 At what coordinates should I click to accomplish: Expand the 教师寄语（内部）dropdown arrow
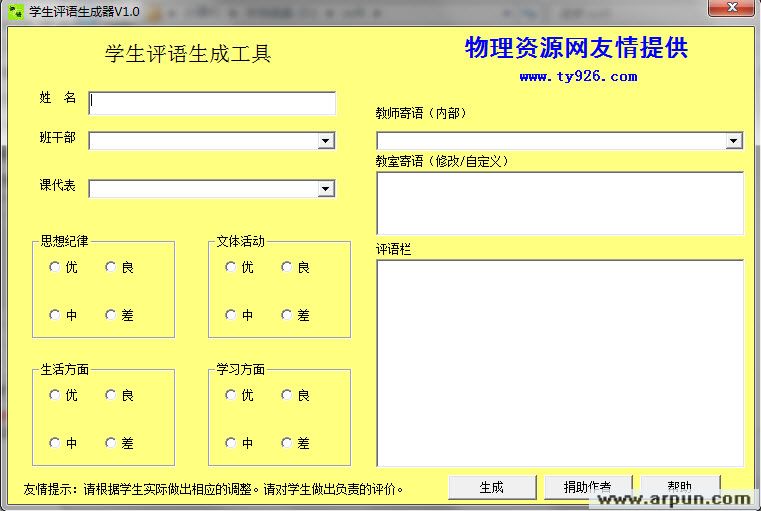733,141
